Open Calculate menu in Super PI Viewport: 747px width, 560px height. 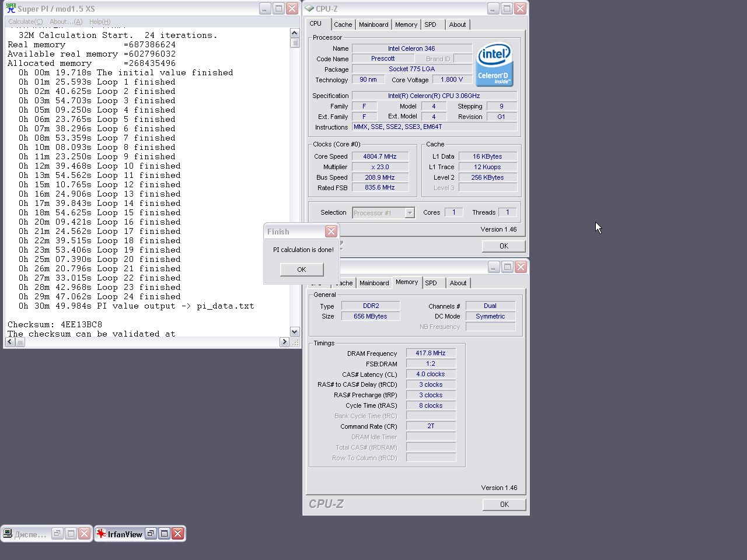(25, 22)
